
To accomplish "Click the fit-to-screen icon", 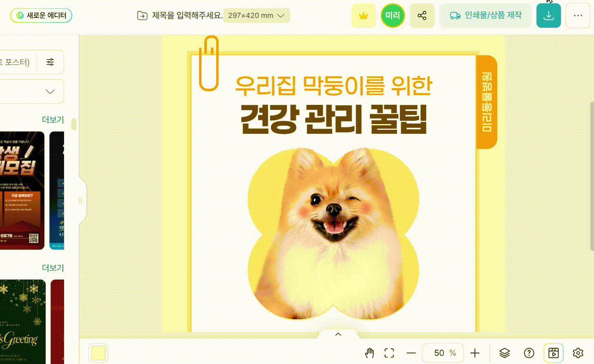I will pos(389,353).
